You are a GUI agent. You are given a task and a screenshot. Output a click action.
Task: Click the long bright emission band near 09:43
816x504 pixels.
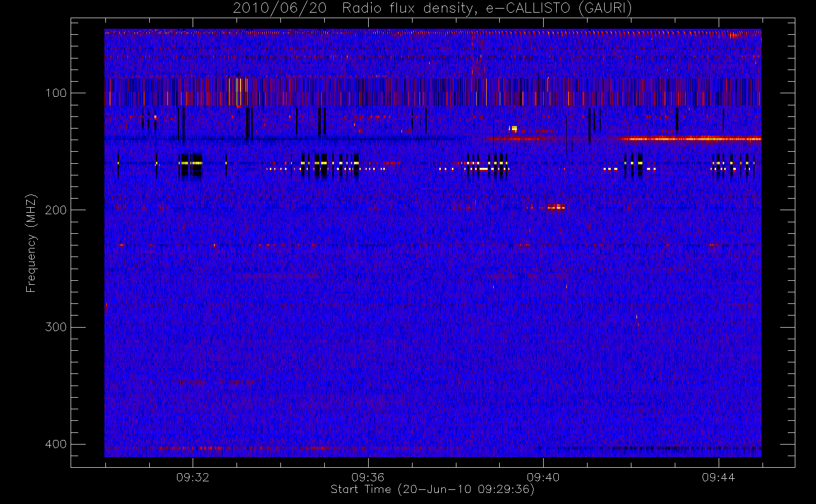(x=691, y=139)
